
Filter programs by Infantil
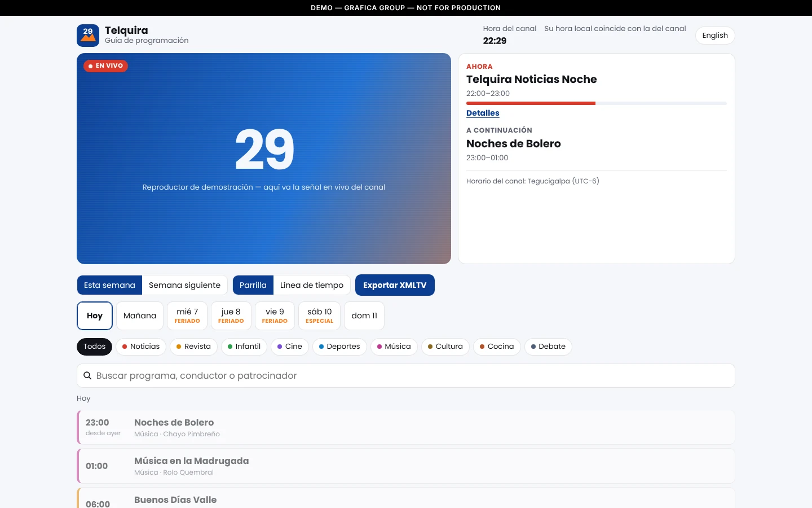244,347
